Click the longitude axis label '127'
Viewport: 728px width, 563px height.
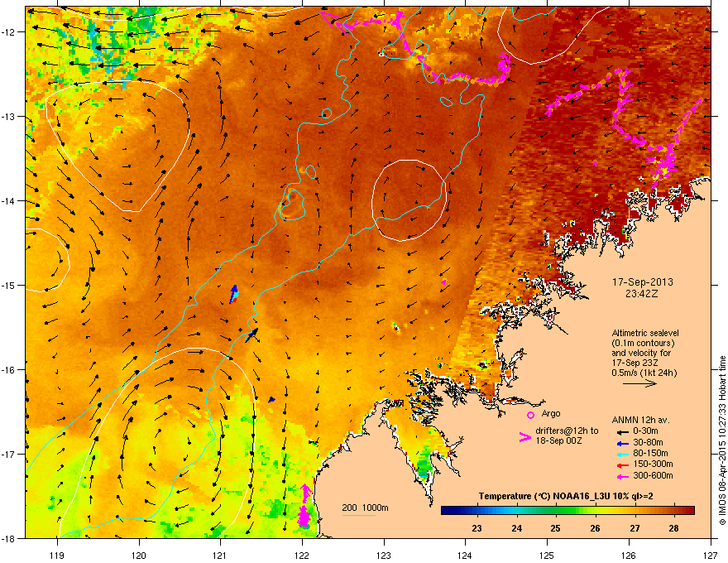[711, 556]
